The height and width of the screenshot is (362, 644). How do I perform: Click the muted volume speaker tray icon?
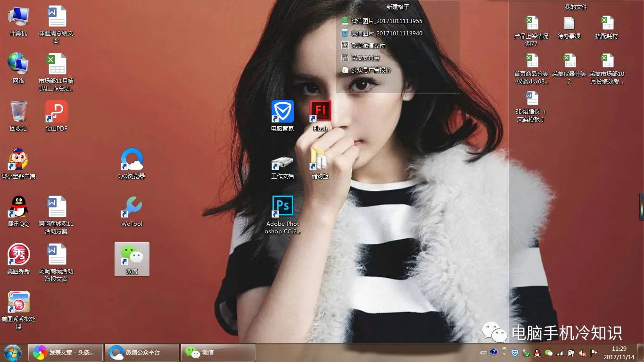(583, 353)
